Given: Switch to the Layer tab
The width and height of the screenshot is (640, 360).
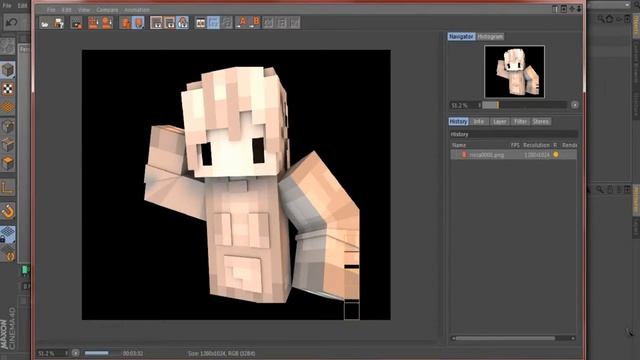Looking at the screenshot, I should click(499, 122).
